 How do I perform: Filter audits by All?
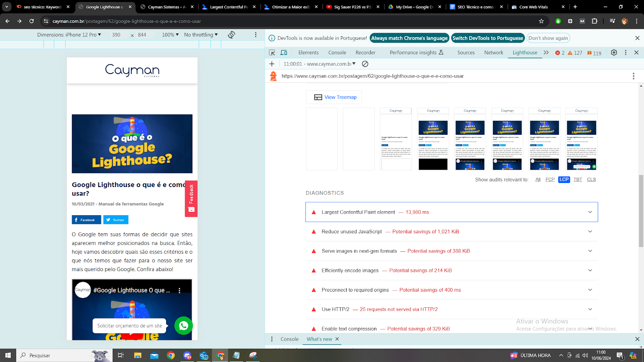538,180
